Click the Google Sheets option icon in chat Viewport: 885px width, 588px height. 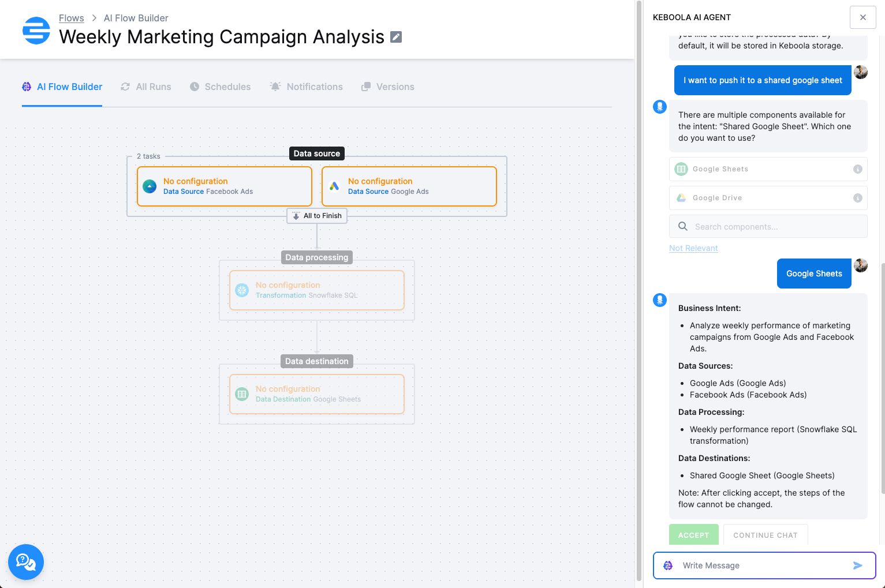(x=681, y=169)
